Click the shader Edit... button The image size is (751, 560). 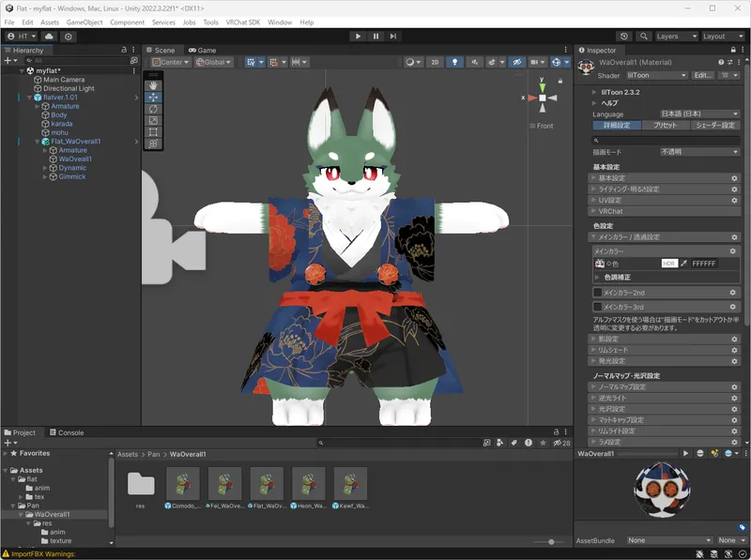pyautogui.click(x=702, y=76)
